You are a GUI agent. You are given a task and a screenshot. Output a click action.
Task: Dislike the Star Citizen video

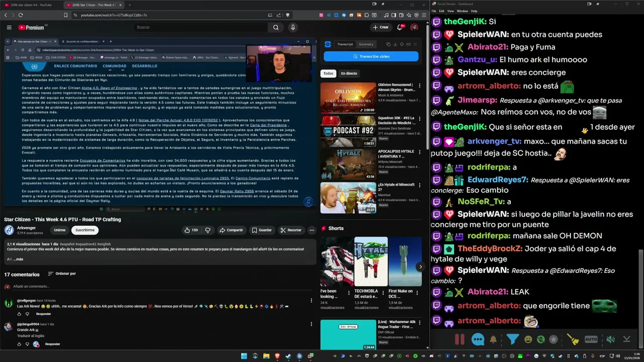point(207,230)
